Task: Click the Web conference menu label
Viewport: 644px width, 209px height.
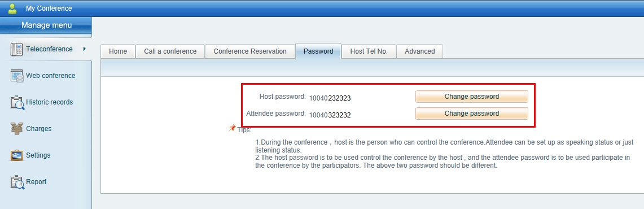Action: coord(51,76)
